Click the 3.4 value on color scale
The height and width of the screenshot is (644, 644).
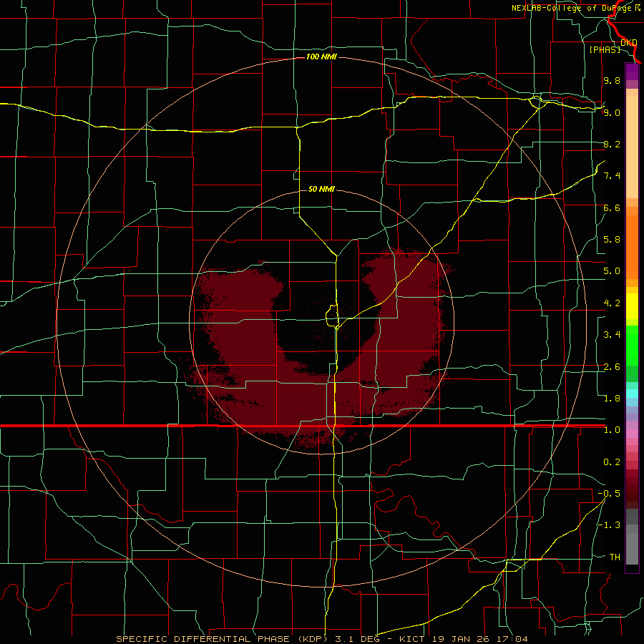612,335
